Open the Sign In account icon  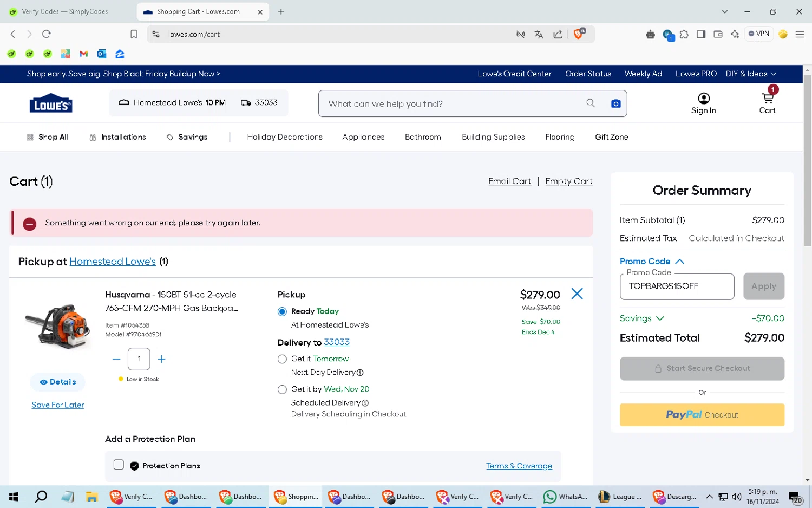pos(703,99)
